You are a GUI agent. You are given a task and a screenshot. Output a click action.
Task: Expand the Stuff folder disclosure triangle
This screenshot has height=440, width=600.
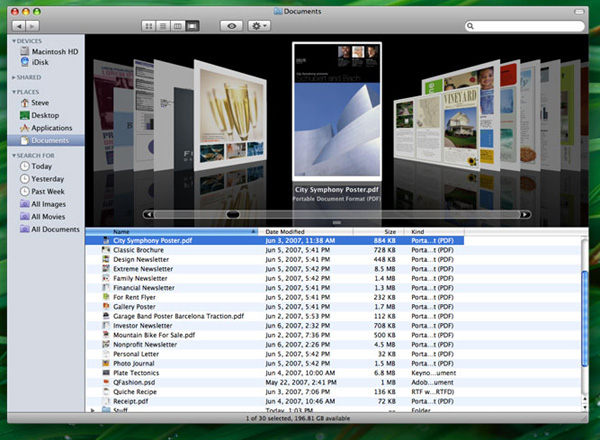pos(93,408)
